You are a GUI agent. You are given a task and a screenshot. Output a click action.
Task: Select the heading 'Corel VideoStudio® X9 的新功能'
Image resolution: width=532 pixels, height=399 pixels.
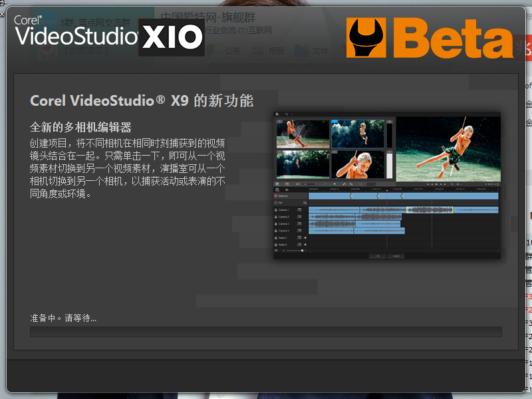coord(142,101)
